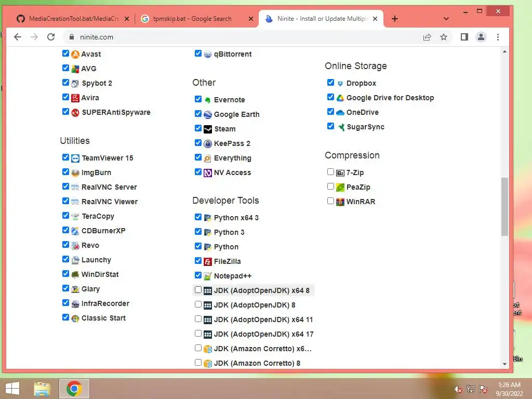Click the PeaZip icon

coord(340,188)
